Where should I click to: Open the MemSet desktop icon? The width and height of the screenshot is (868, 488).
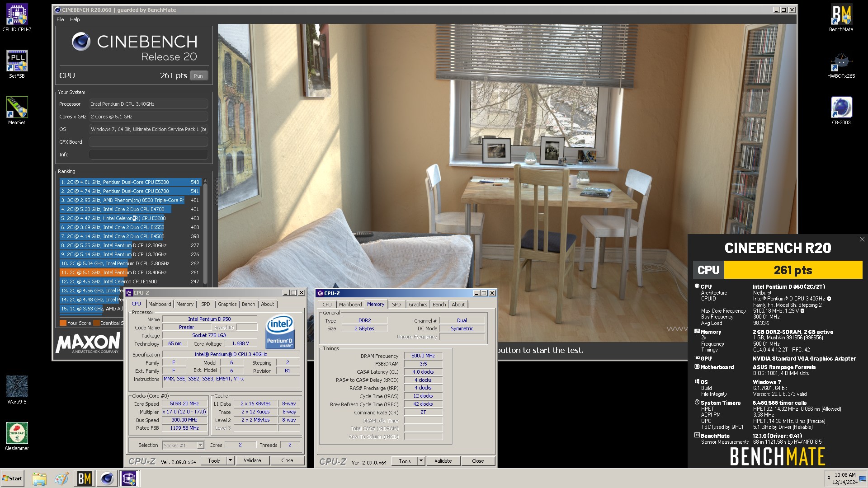(17, 111)
